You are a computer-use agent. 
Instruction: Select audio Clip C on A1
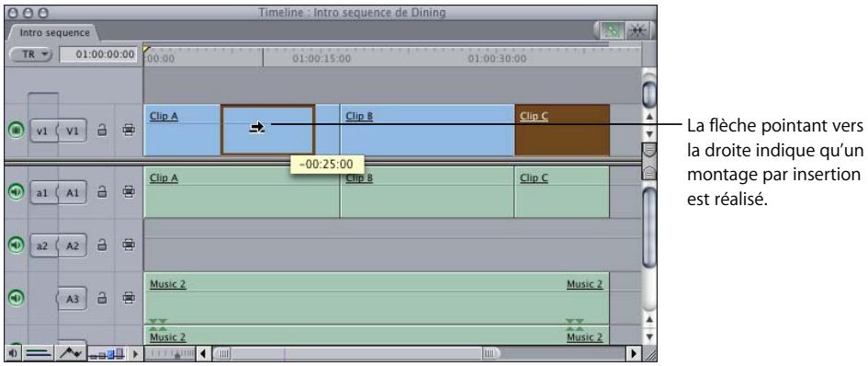tap(562, 192)
